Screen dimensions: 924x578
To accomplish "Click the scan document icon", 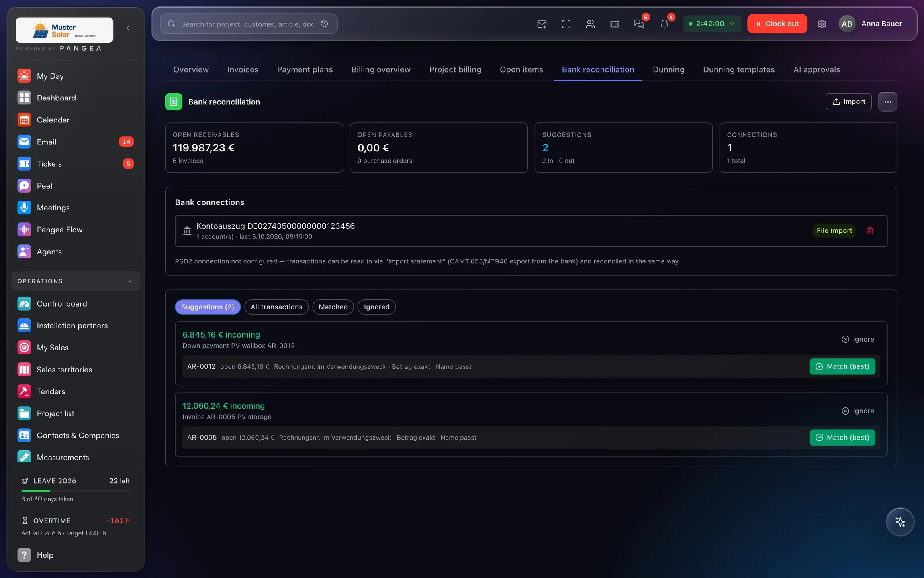I will click(x=566, y=24).
